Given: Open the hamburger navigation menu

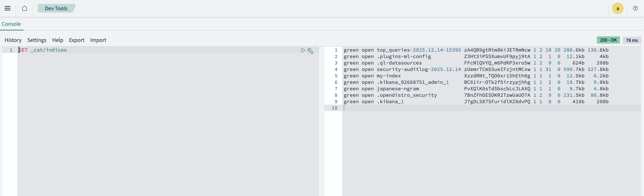Looking at the screenshot, I should 8,8.
